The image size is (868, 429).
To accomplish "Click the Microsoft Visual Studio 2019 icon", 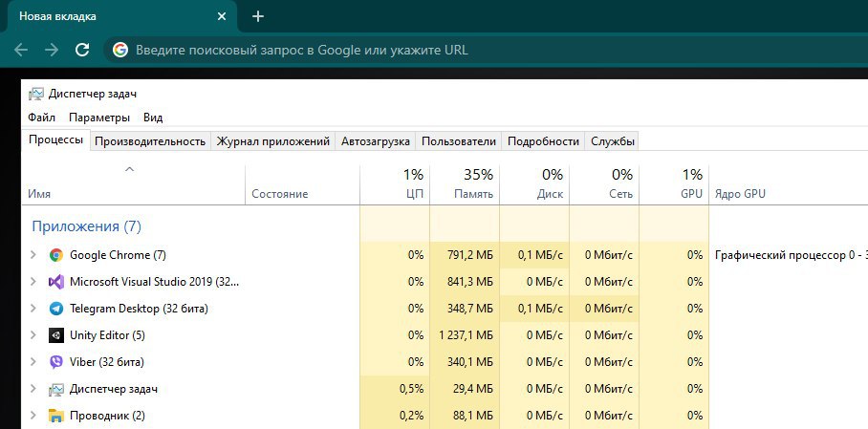I will pos(55,282).
